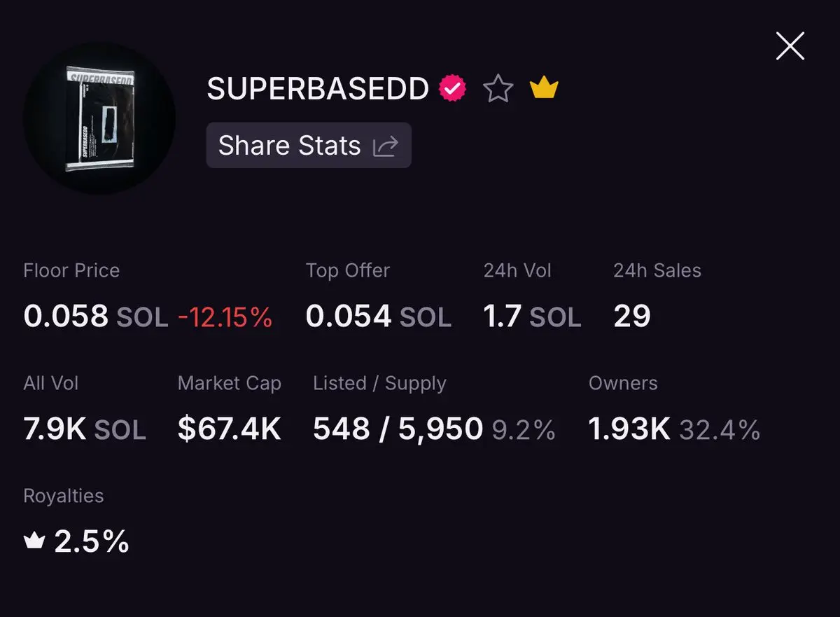
Task: Click the 7.9K SOL all-time volume value
Action: [85, 429]
